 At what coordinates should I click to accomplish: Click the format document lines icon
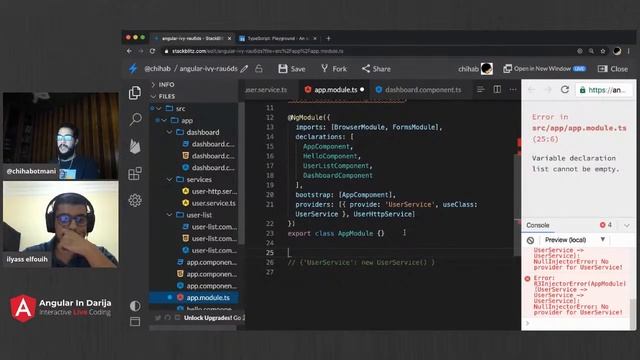[480, 89]
